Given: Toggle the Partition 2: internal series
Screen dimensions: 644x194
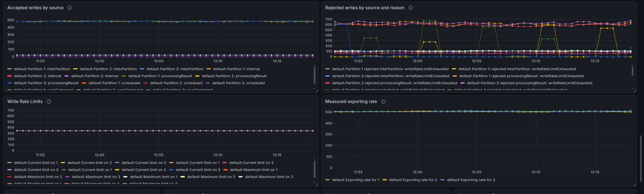Looking at the screenshot, I should click(x=38, y=76).
